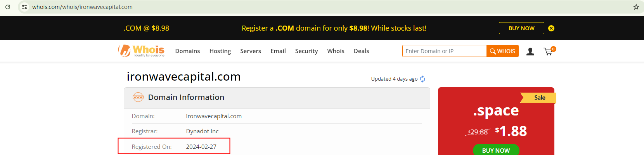Go to the Deals page
644x155 pixels.
point(361,51)
